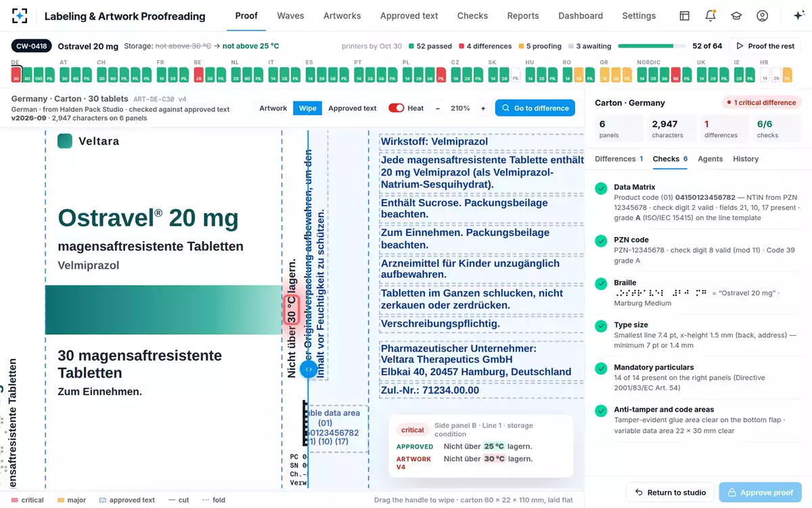
Task: Click the highlighted 30 °C text on the artwork
Action: tap(290, 310)
